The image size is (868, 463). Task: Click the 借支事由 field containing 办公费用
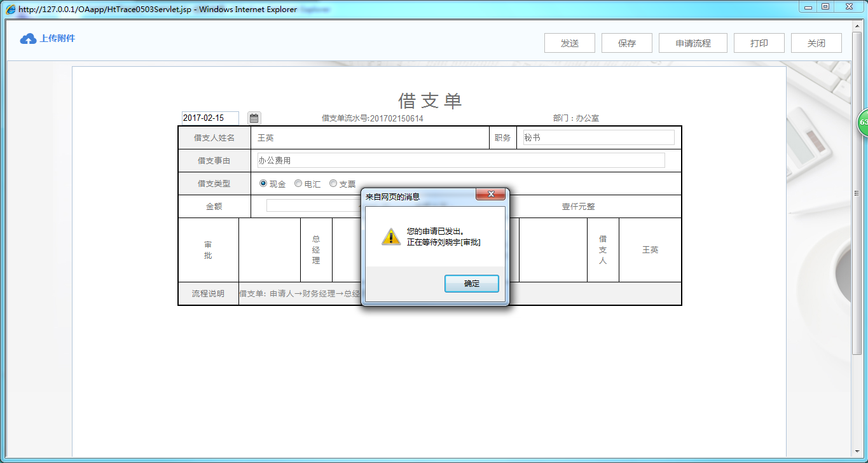[x=459, y=160]
